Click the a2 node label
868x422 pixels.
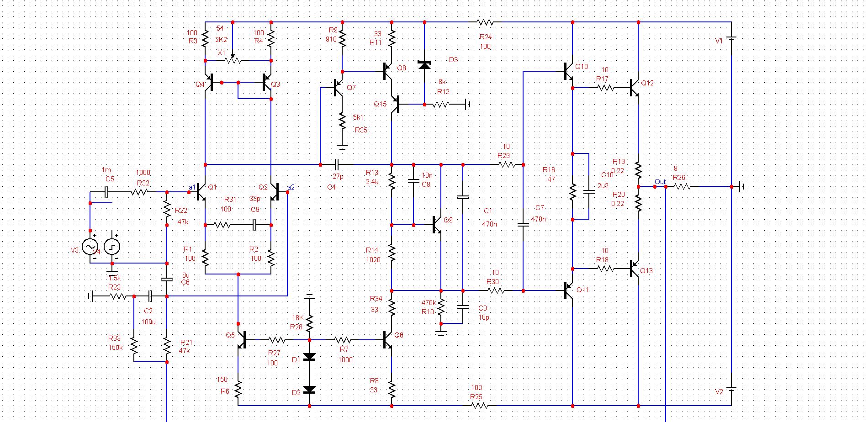point(291,187)
